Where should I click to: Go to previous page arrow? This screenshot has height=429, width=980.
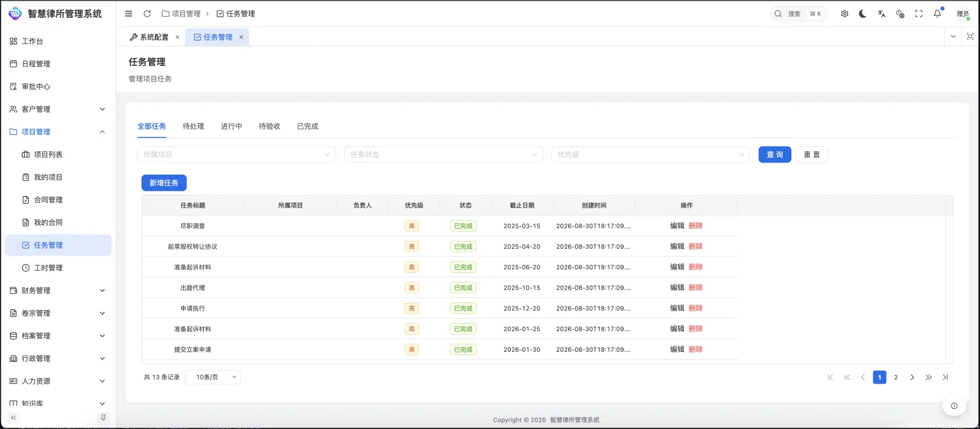coord(863,377)
